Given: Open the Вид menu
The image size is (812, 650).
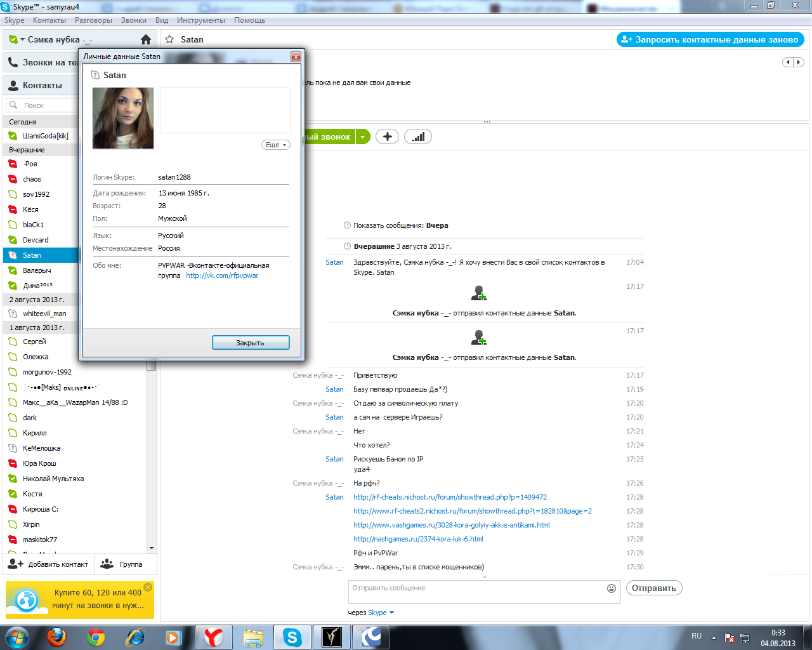Looking at the screenshot, I should pos(162,20).
